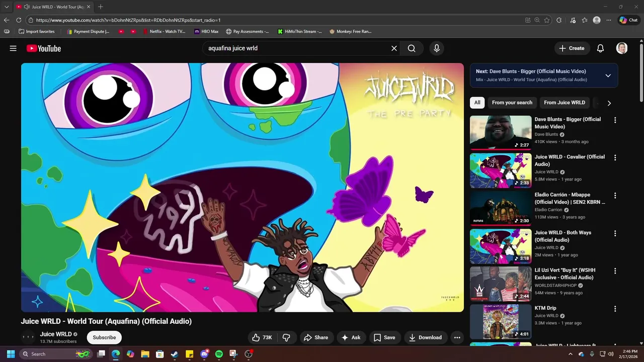Open the HBO Max bookmark
Viewport: 644px width, 362px height.
click(x=206, y=31)
